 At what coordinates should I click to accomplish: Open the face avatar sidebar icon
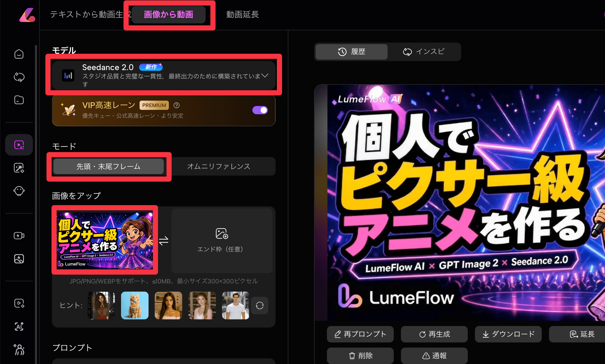tap(19, 191)
